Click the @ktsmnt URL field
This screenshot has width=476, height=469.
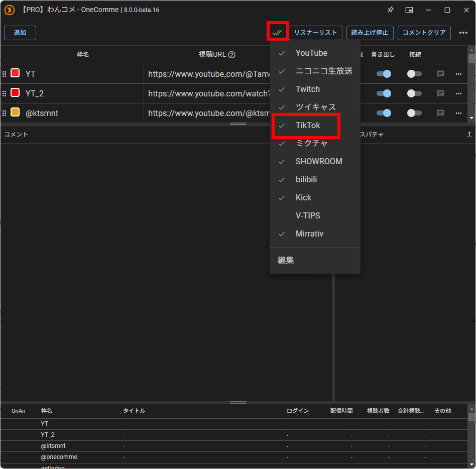(x=207, y=113)
